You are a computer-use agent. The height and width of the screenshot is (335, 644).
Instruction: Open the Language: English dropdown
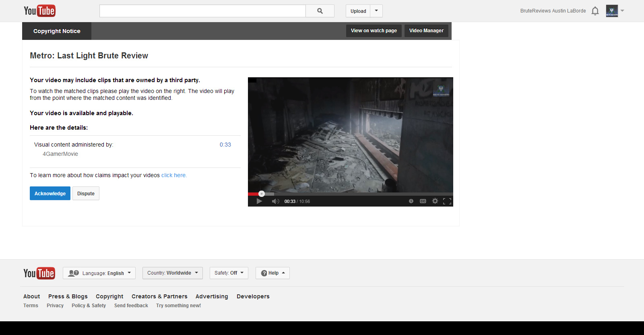pyautogui.click(x=99, y=273)
